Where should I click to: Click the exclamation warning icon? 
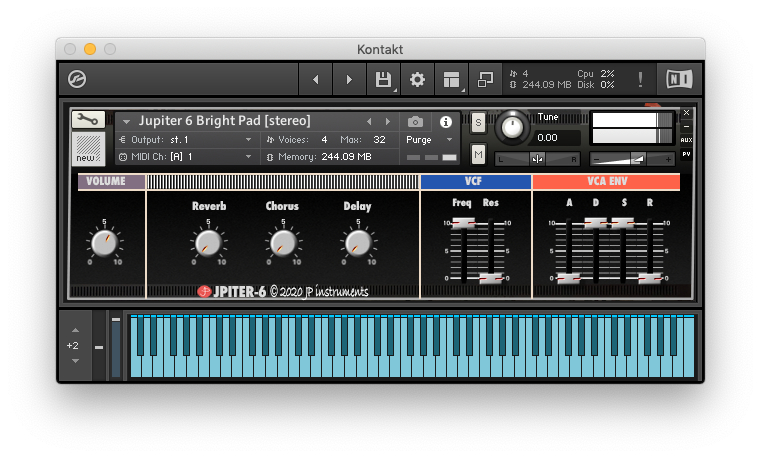pos(640,80)
